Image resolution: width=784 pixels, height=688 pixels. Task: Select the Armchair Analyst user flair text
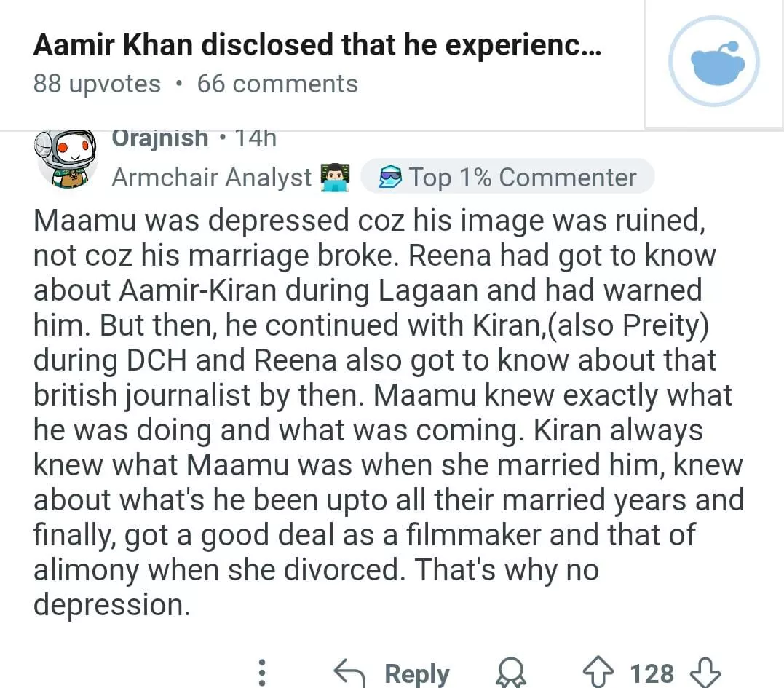[x=211, y=177]
